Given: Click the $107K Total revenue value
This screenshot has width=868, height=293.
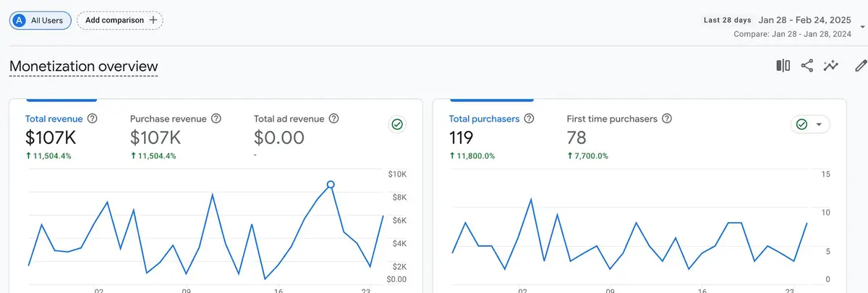Looking at the screenshot, I should 51,137.
